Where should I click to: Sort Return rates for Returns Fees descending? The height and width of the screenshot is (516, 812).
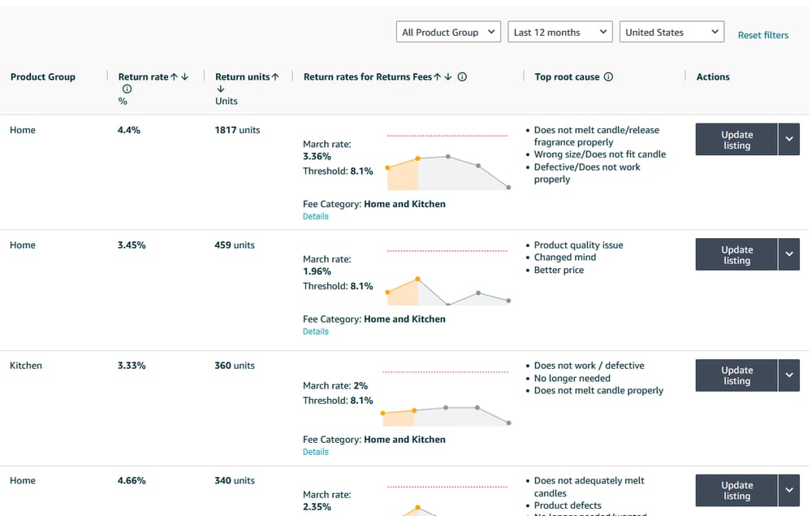point(448,76)
